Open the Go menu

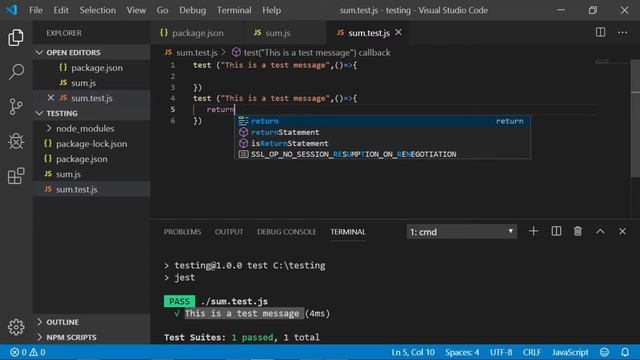(x=162, y=10)
